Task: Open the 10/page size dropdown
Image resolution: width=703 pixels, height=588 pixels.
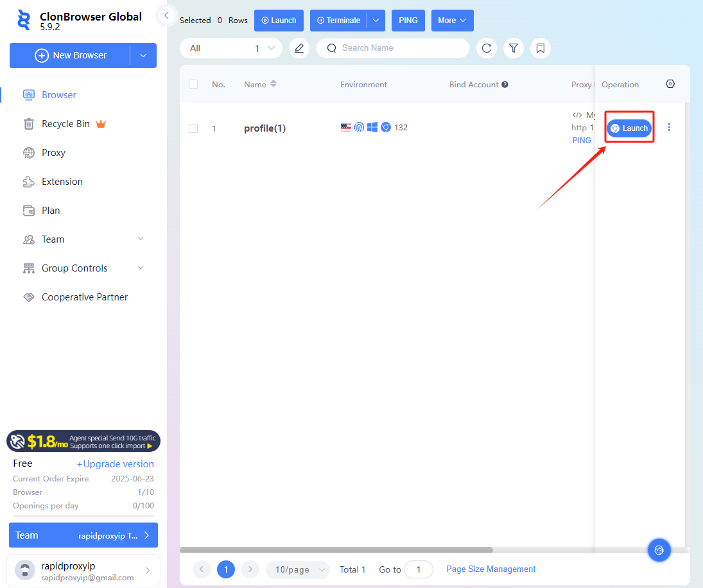Action: tap(298, 569)
